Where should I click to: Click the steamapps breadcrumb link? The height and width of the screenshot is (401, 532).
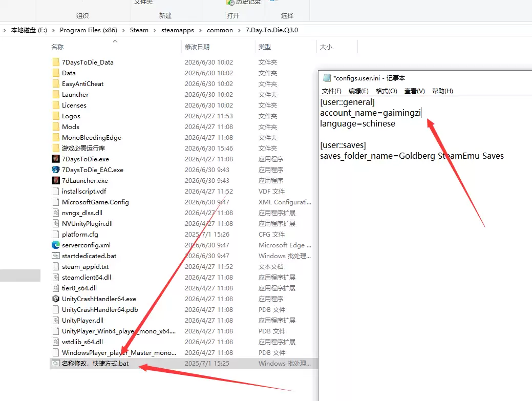tap(178, 30)
